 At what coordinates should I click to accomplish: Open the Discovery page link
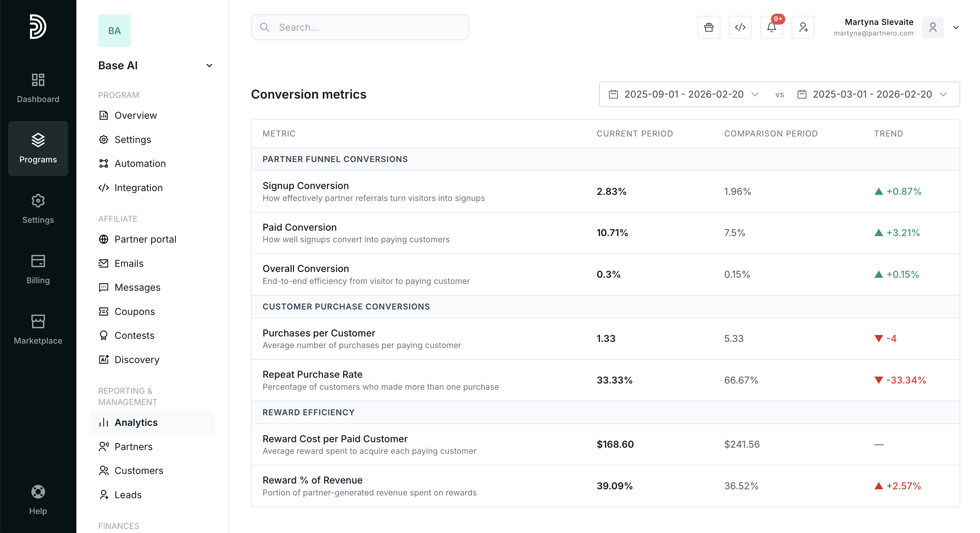coord(137,359)
